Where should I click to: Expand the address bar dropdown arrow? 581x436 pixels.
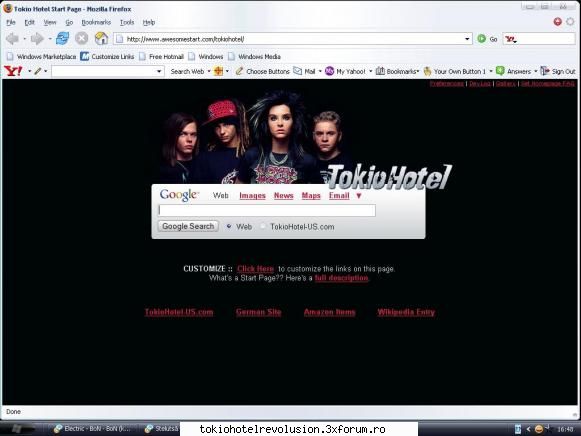click(x=467, y=39)
